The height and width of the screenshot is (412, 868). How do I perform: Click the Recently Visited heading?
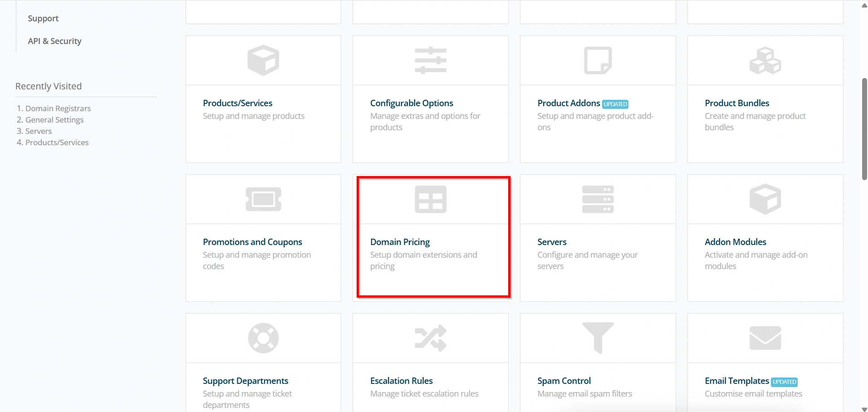coord(49,86)
